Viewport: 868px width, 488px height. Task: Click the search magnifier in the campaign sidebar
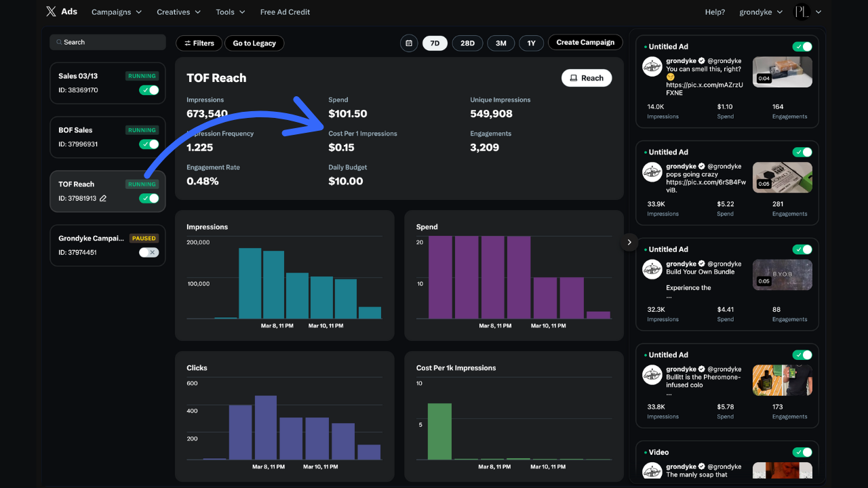tap(60, 42)
